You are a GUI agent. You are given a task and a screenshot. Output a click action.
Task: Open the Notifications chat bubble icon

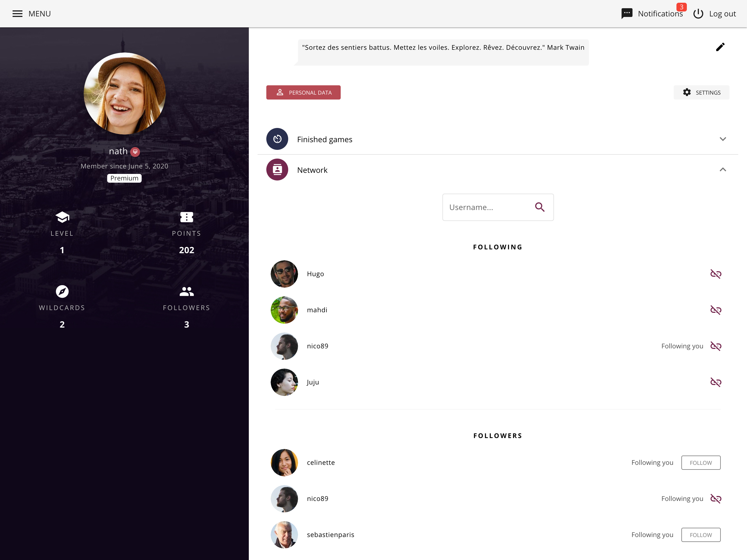point(627,13)
